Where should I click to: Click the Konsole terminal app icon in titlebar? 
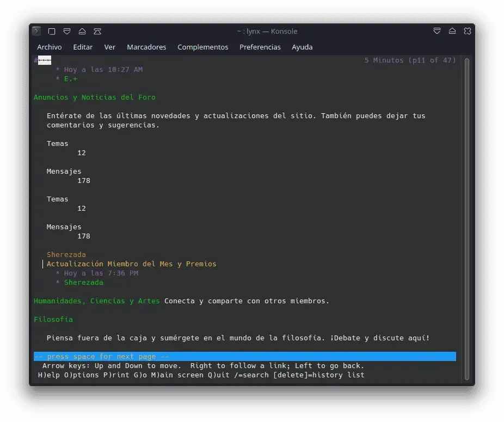(x=36, y=31)
